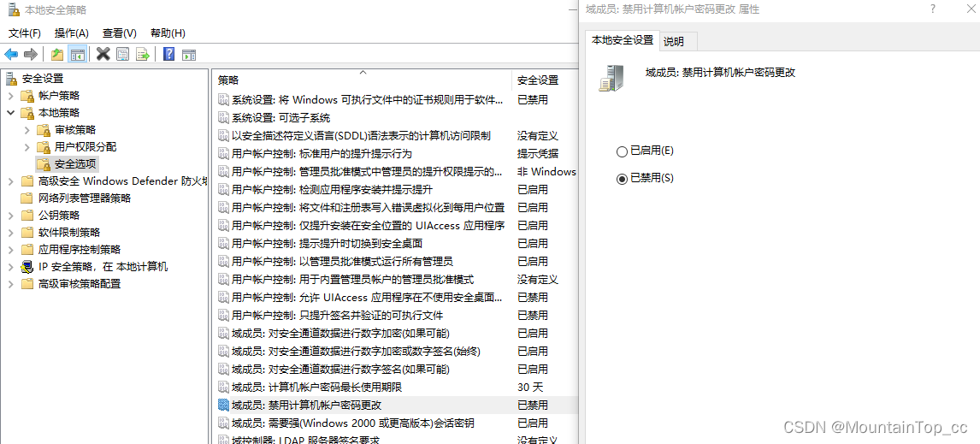
Task: Toggle the show/hide console tree icon
Action: pyautogui.click(x=78, y=55)
